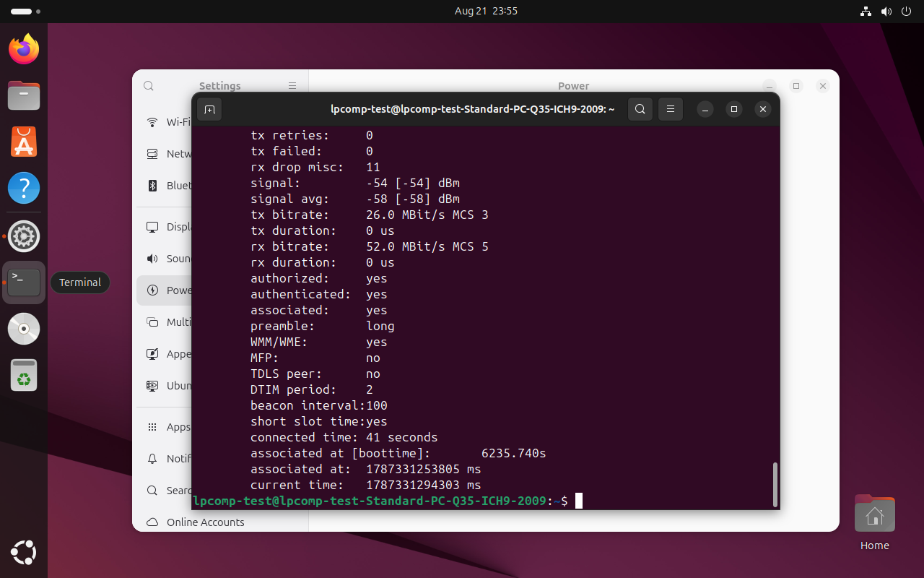
Task: Click the volume icon in top bar
Action: (x=886, y=12)
